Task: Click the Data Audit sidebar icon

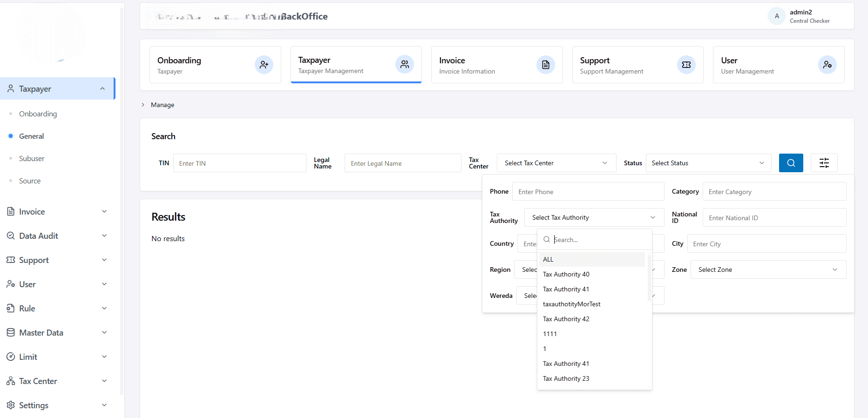Action: (x=11, y=236)
